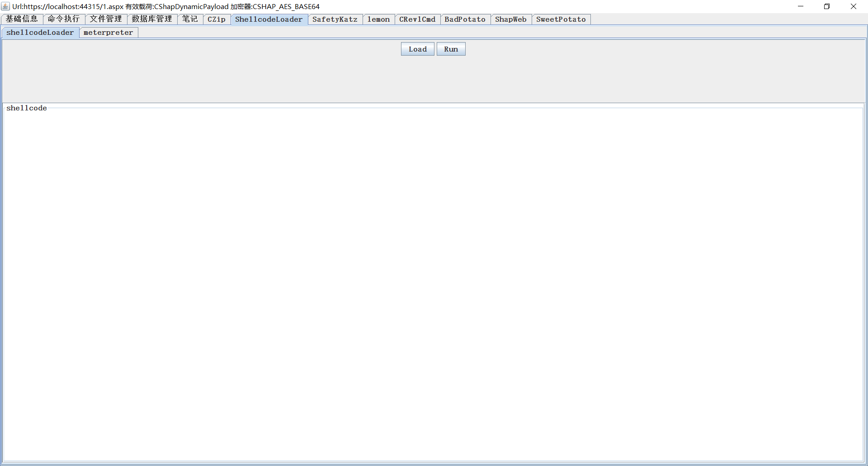Screen dimensions: 868x466
Task: Open the 文件管理 tab
Action: pyautogui.click(x=106, y=19)
